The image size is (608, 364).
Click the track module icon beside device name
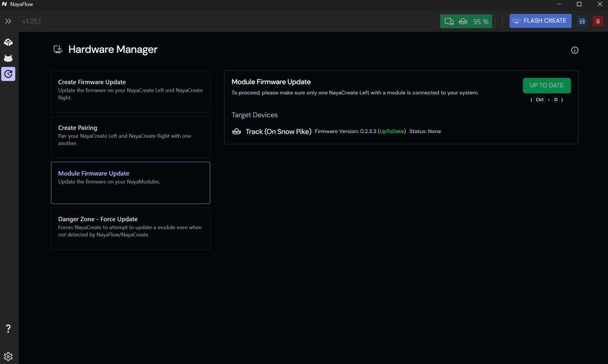point(236,131)
